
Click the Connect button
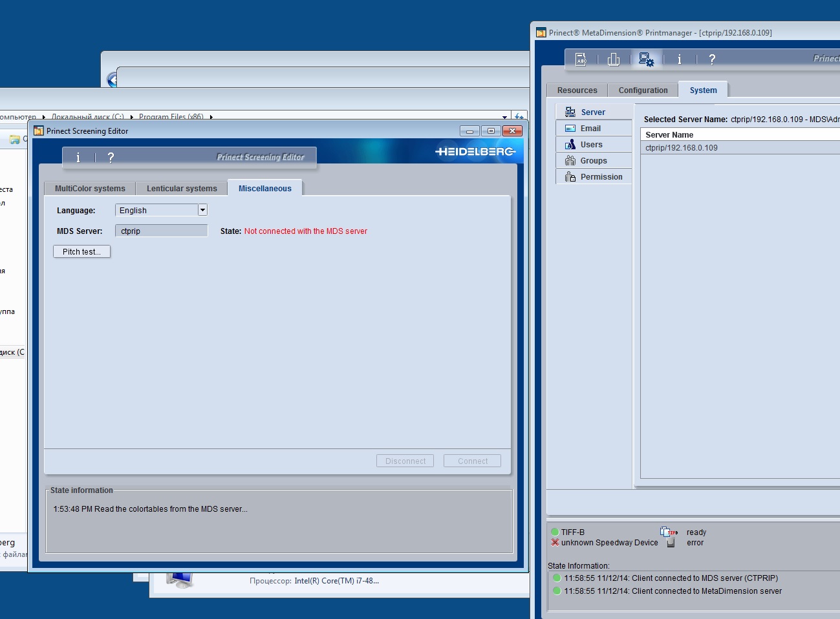[473, 461]
